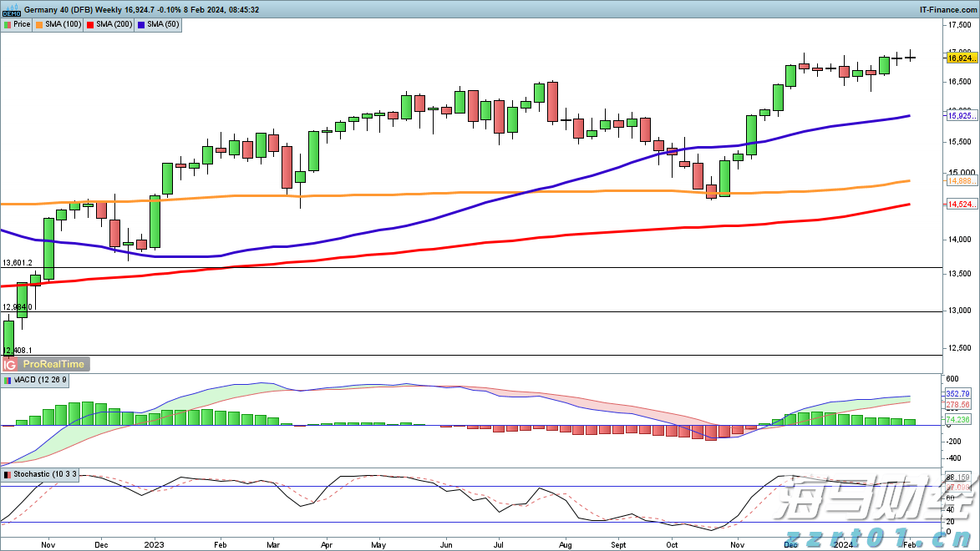Click the orange 14,888 SMA price tag
Viewport: 980px width, 551px height.
959,180
